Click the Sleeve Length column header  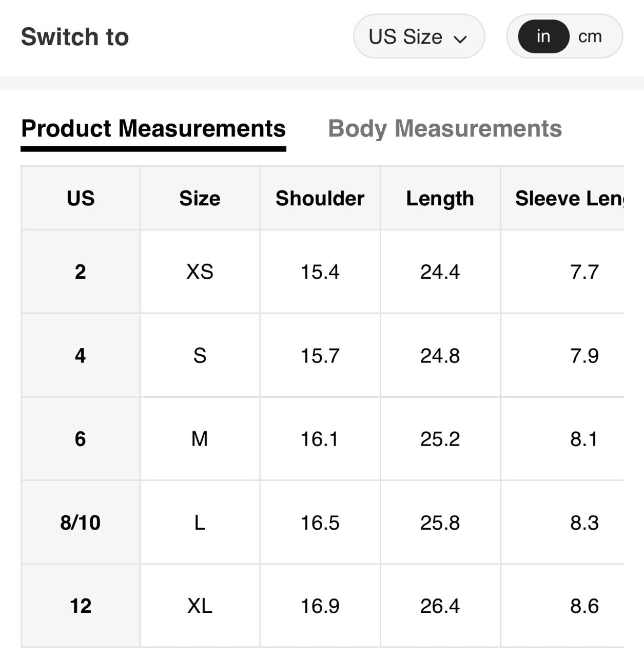tap(569, 199)
